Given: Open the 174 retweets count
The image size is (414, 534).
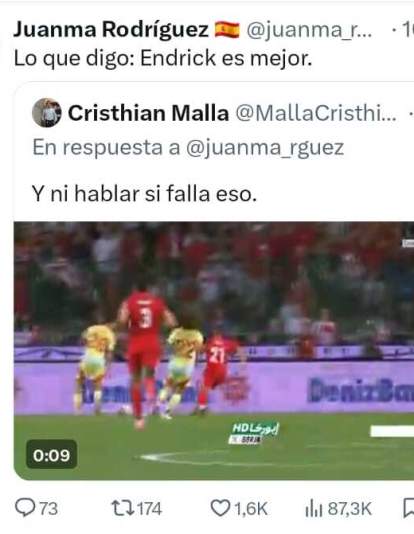Looking at the screenshot, I should coord(149,508).
